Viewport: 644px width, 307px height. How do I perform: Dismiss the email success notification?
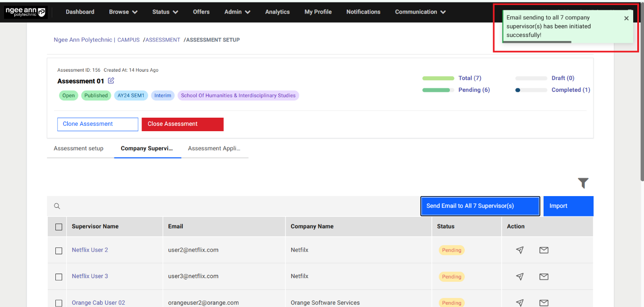(626, 18)
